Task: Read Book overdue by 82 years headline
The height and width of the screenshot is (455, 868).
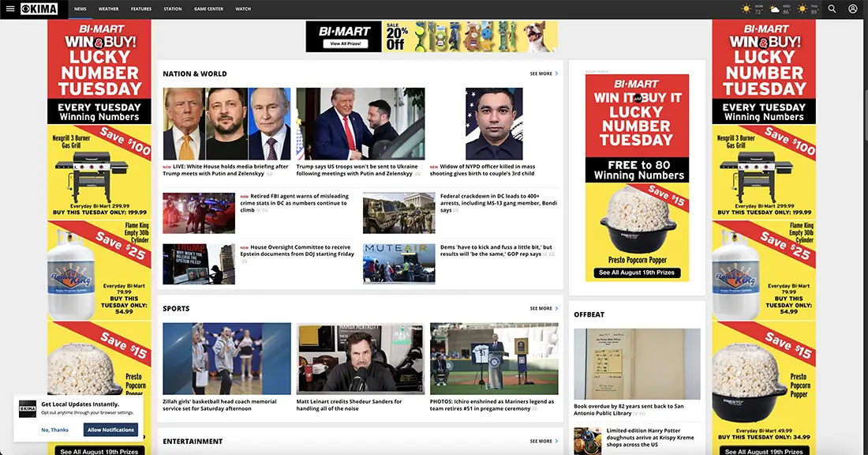Action: tap(630, 409)
